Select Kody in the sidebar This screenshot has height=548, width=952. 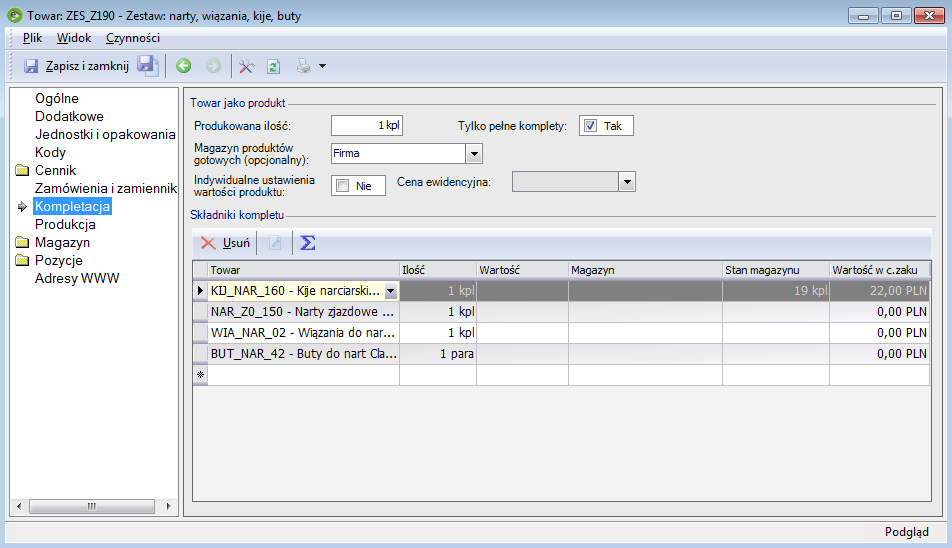click(x=50, y=152)
